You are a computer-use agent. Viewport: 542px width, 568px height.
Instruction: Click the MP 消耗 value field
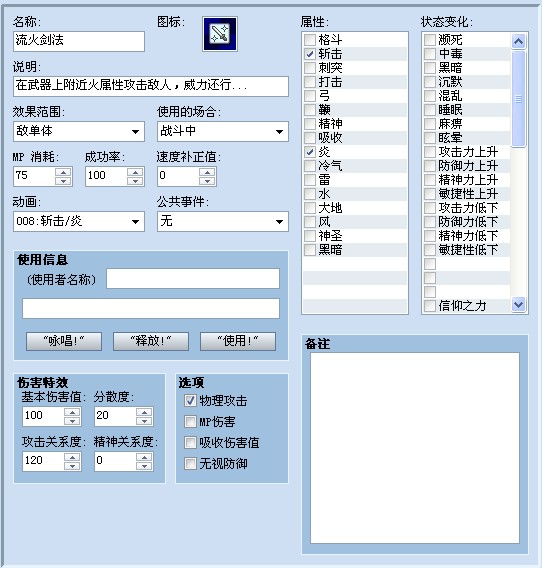[x=34, y=176]
